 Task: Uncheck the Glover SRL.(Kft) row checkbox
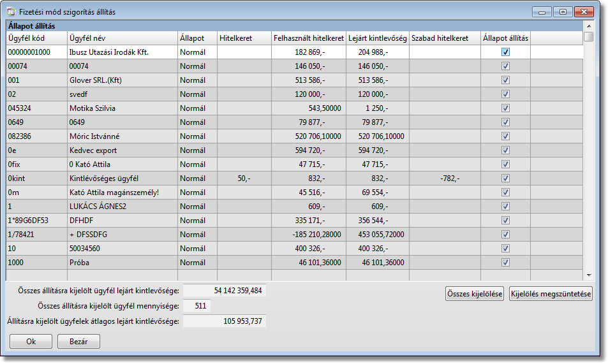[x=505, y=80]
